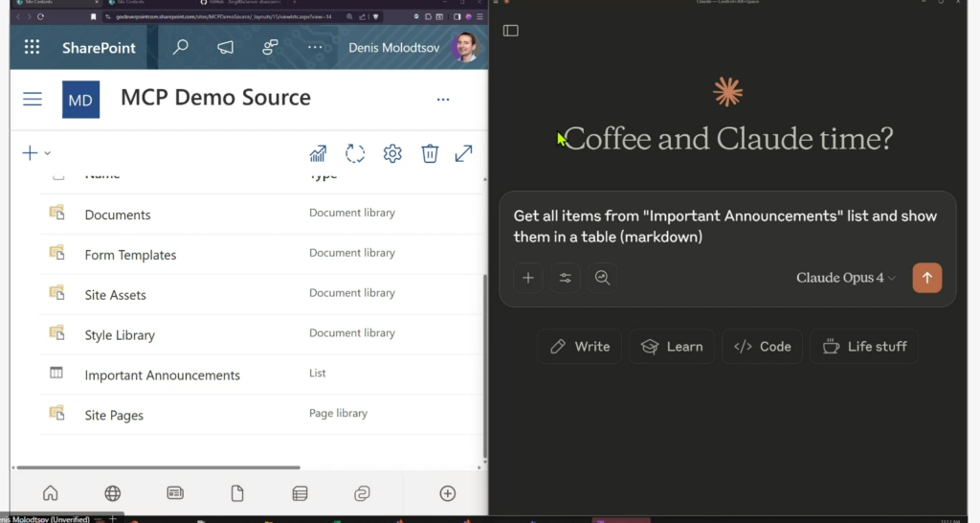Toggle the Claude sidebar panel icon
The height and width of the screenshot is (523, 980).
click(x=511, y=31)
